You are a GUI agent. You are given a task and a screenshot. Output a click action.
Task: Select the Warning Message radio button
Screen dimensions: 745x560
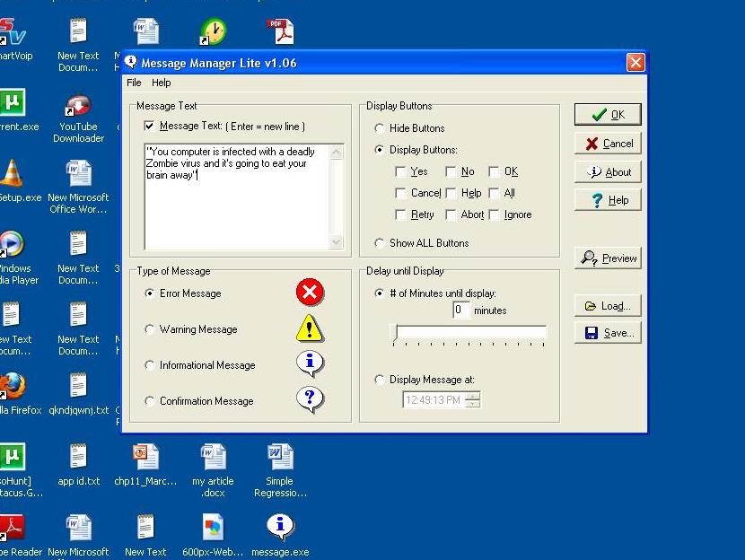[149, 328]
